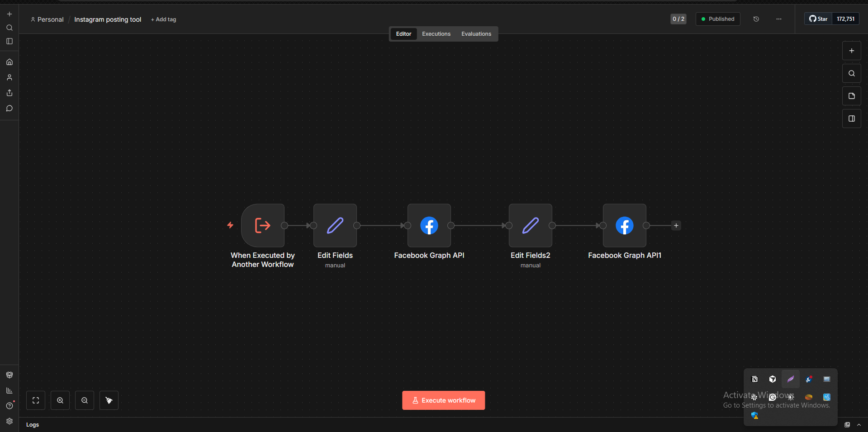Screen dimensions: 868x432
Task: Zoom in on the workflow canvas
Action: [60, 400]
